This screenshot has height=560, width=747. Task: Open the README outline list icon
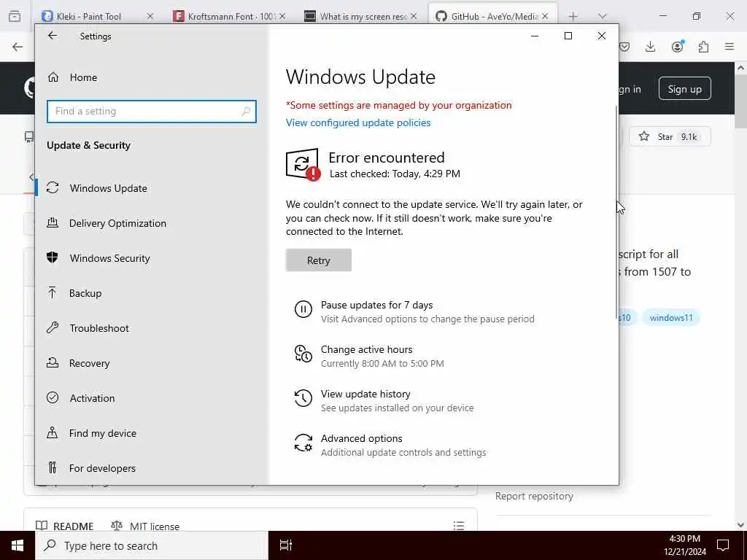[459, 526]
